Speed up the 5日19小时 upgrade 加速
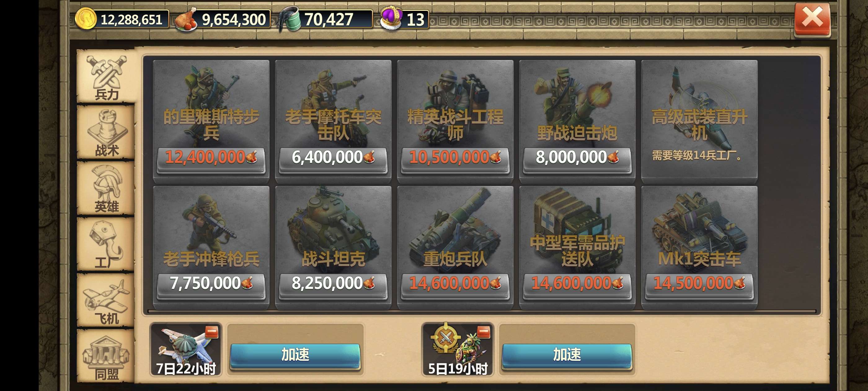 click(567, 356)
